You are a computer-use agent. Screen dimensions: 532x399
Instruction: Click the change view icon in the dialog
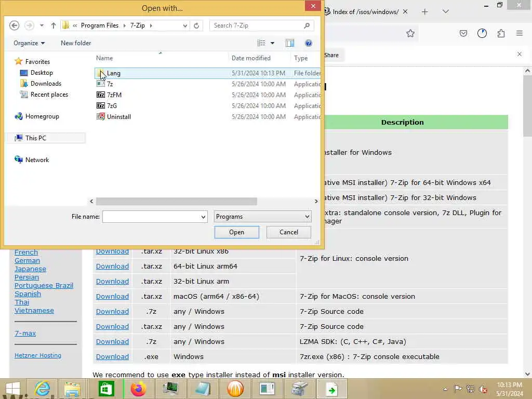[x=261, y=43]
